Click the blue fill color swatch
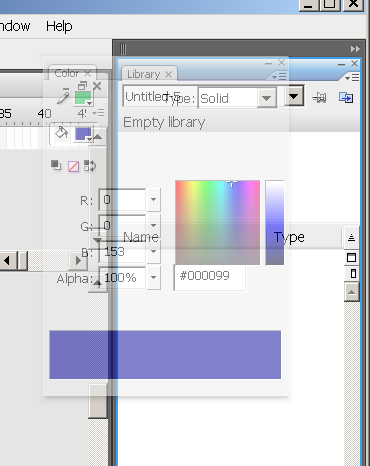370x466 pixels. [83, 134]
